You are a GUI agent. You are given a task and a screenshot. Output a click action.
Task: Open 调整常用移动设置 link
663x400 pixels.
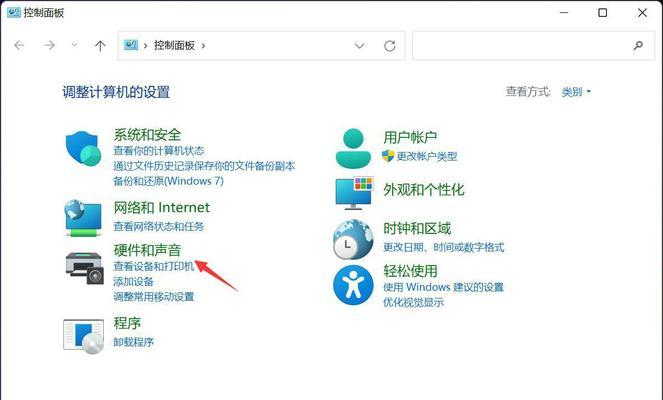click(x=153, y=296)
